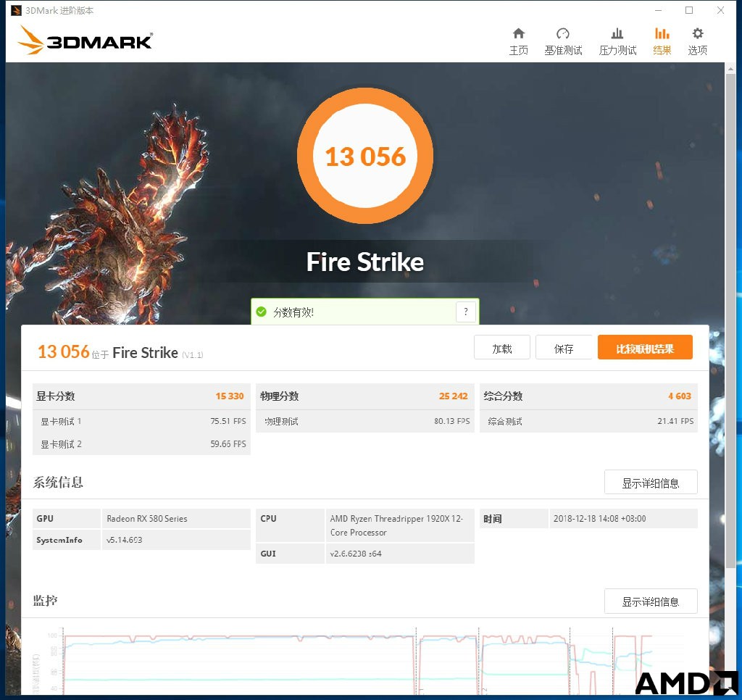742x700 pixels.
Task: Click the 显卡测试 2 result 59.66 FPS
Action: [228, 443]
